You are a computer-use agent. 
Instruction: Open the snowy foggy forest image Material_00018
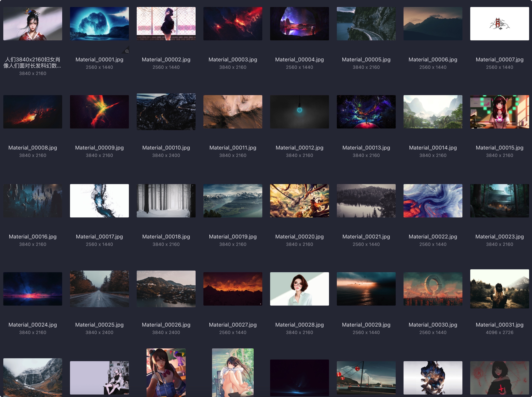[166, 201]
